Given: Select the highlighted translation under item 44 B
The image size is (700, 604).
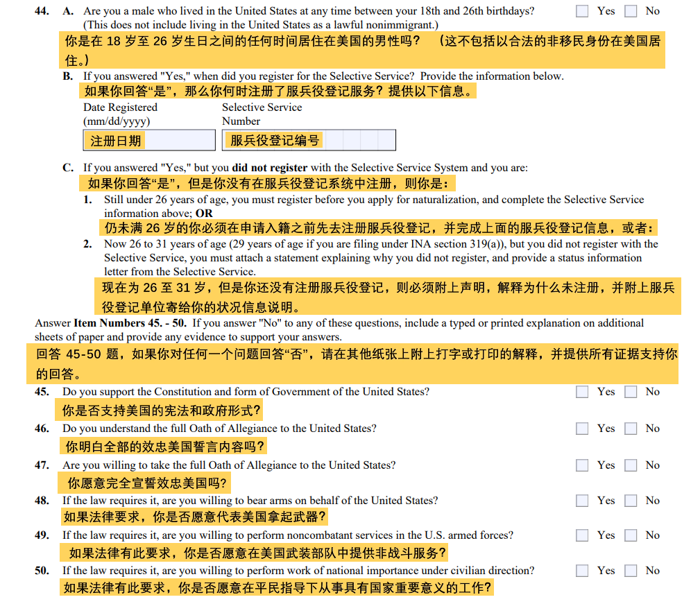Looking at the screenshot, I should (x=280, y=91).
